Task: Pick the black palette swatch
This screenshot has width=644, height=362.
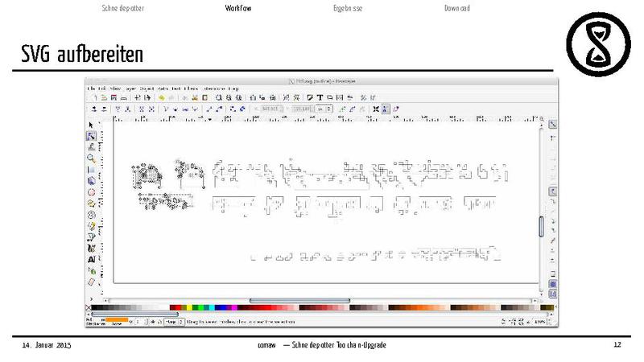Action: 93,307
